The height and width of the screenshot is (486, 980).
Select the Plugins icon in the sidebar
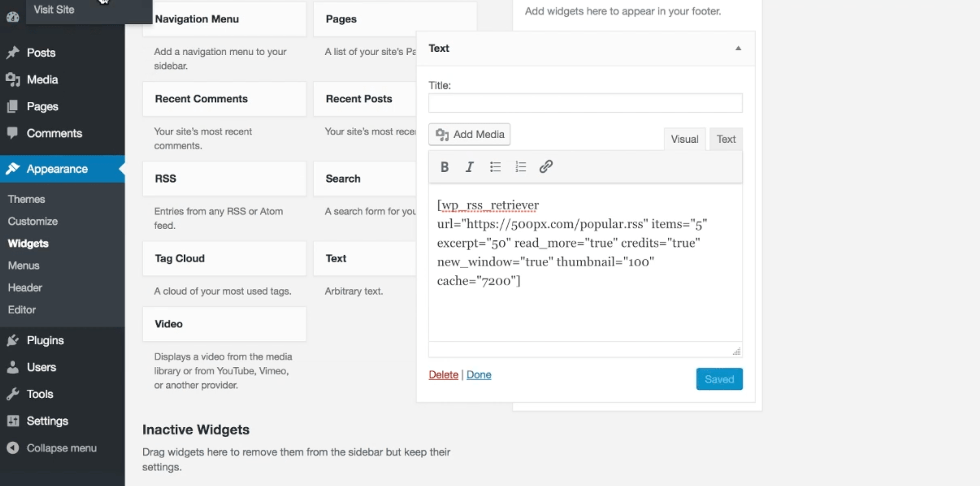[x=13, y=340]
